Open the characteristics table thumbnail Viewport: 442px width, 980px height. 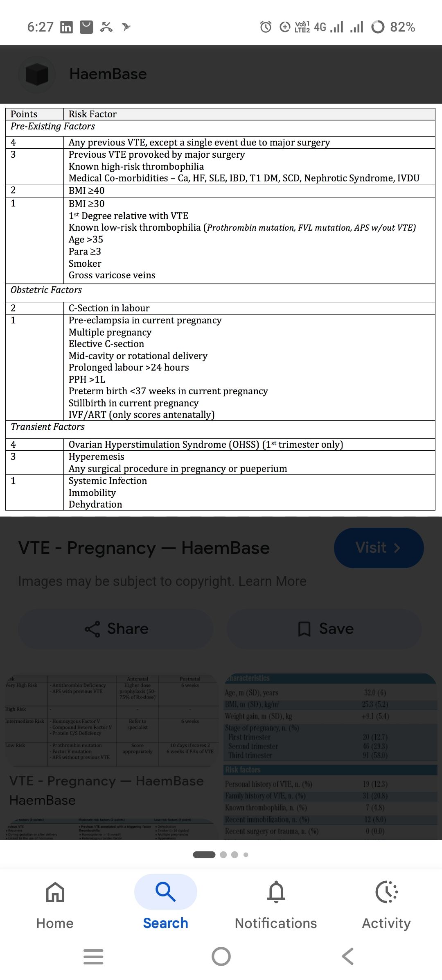coord(331,756)
